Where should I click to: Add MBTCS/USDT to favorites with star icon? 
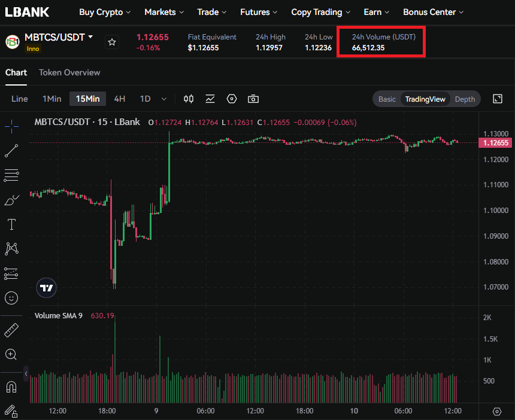[112, 42]
